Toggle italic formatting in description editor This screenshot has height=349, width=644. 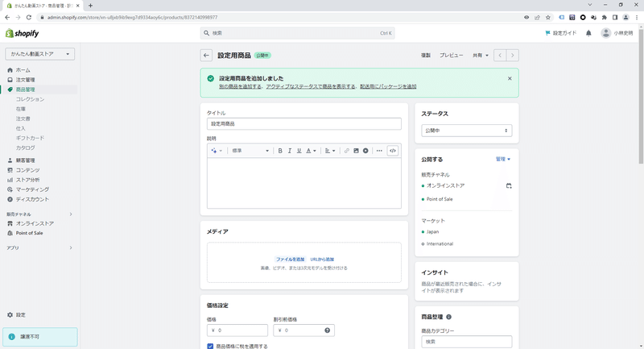tap(290, 151)
